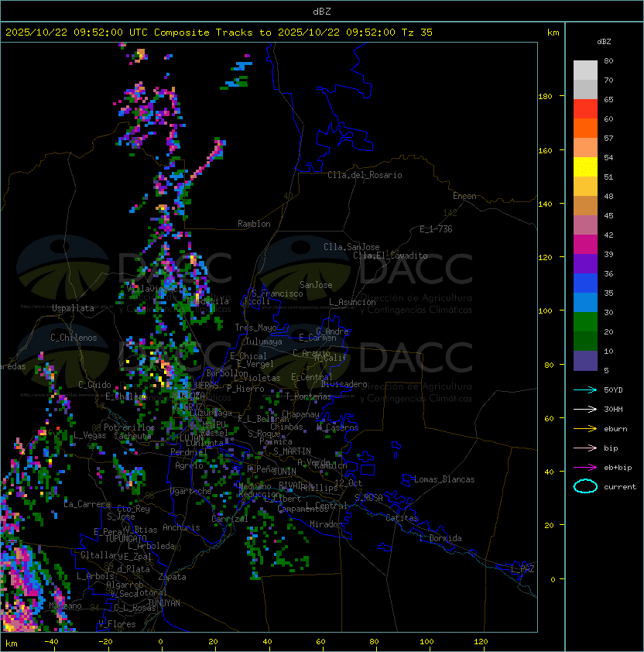644x652 pixels.
Task: Click the 'Potrerillos' map label
Action: click(129, 427)
